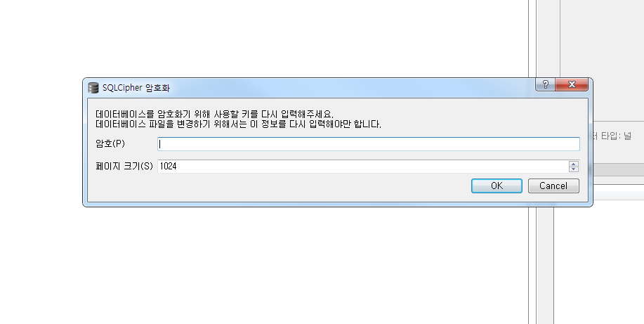Click the SQLCipher 암호화 title text

click(x=136, y=88)
